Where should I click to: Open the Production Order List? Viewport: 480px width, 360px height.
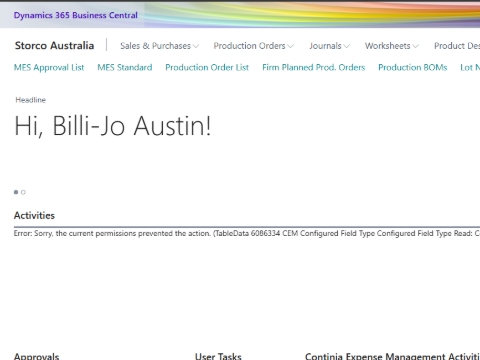point(207,67)
